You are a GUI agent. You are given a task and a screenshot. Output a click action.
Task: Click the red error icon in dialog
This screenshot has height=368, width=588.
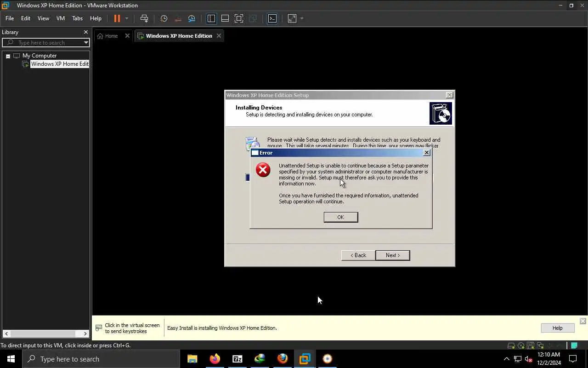pyautogui.click(x=263, y=170)
